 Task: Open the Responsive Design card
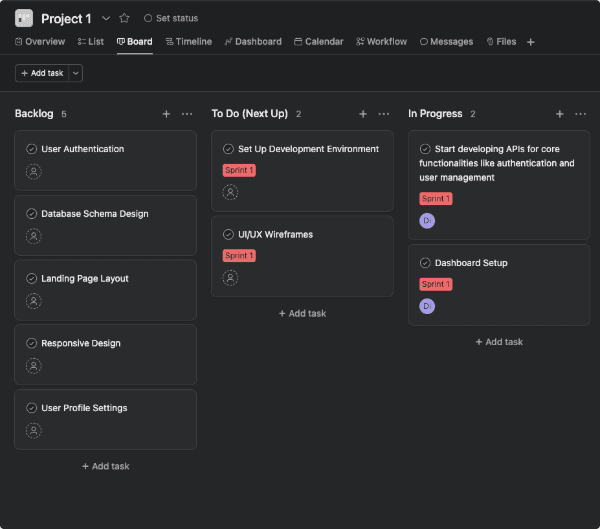coord(106,354)
